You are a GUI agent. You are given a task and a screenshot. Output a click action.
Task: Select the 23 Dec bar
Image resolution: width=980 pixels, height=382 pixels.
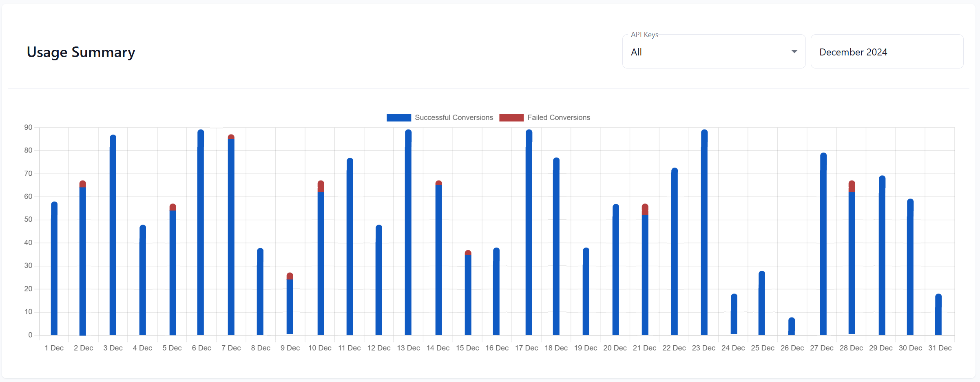click(704, 232)
